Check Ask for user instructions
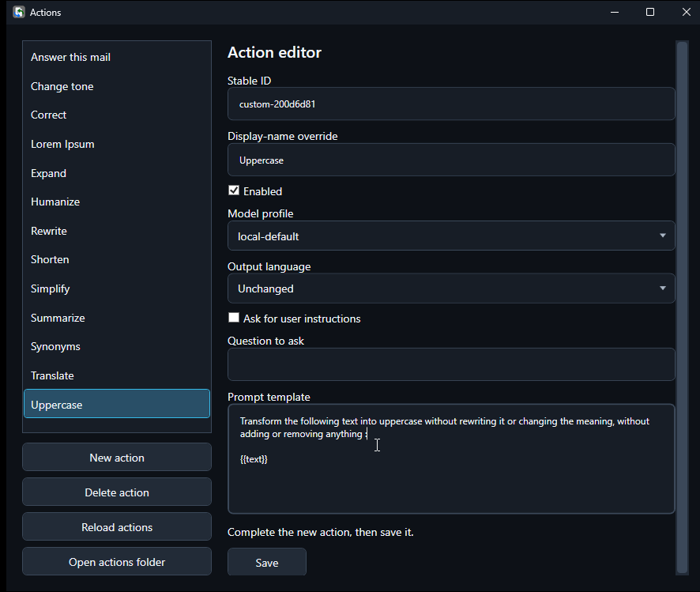Image resolution: width=700 pixels, height=592 pixels. [x=234, y=318]
